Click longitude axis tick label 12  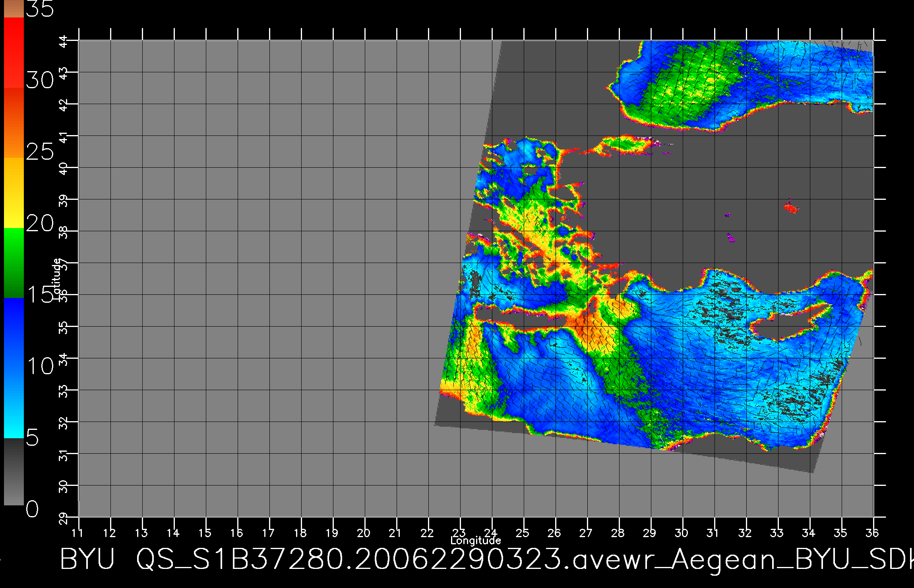tap(109, 533)
